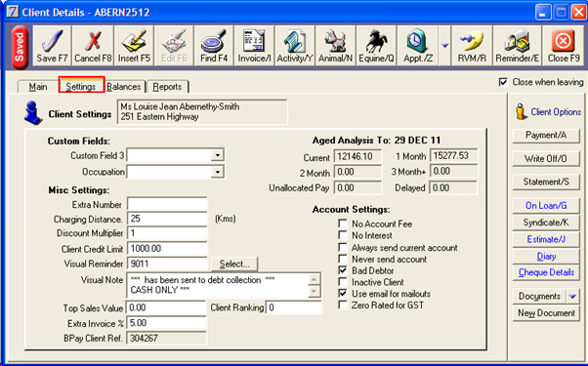Click the Client Credit Limit field
The width and height of the screenshot is (588, 366).
(167, 249)
